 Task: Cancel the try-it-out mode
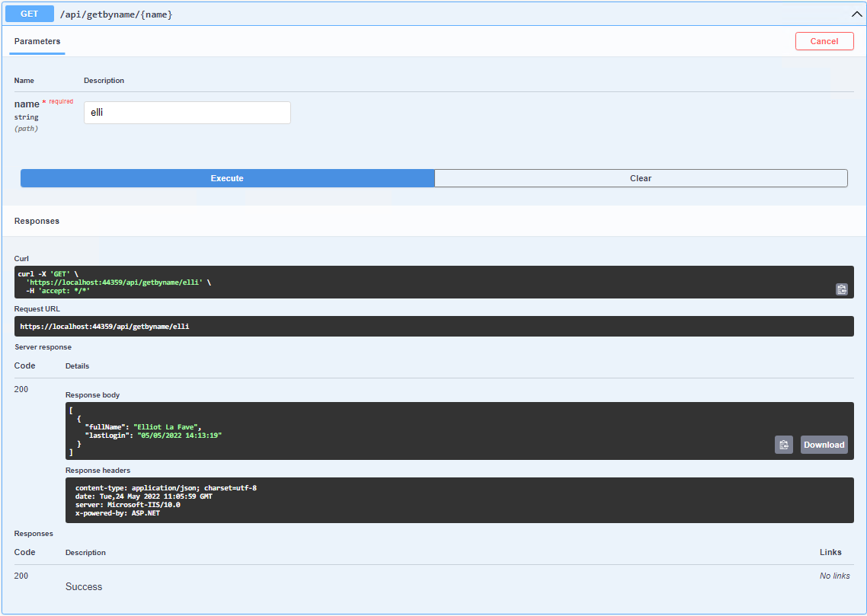coord(824,41)
